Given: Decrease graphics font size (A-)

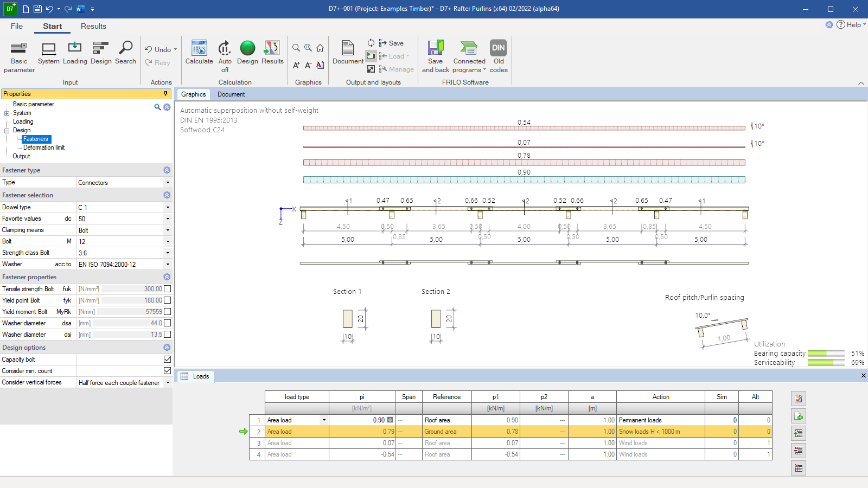Looking at the screenshot, I should [308, 65].
